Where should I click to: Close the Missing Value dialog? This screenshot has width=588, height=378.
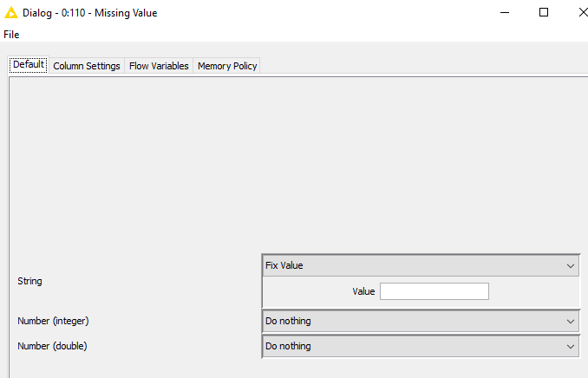[583, 12]
